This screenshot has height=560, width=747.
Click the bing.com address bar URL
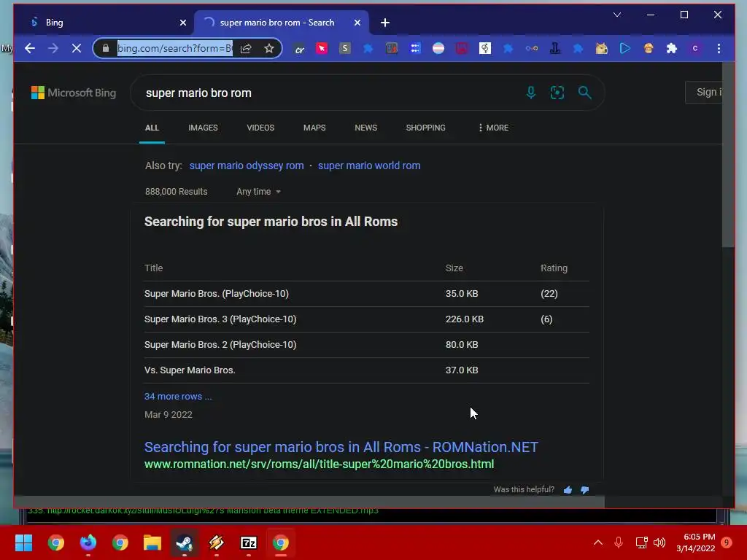175,48
